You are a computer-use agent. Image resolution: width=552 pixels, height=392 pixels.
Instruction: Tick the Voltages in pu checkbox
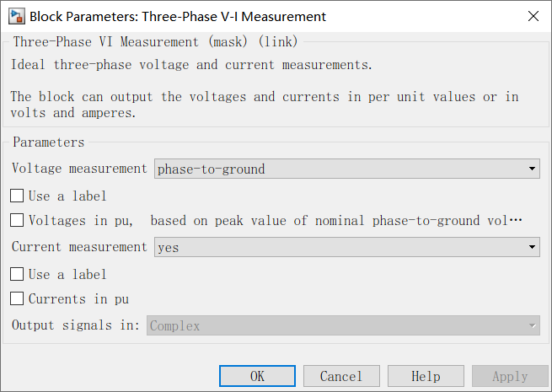click(17, 221)
